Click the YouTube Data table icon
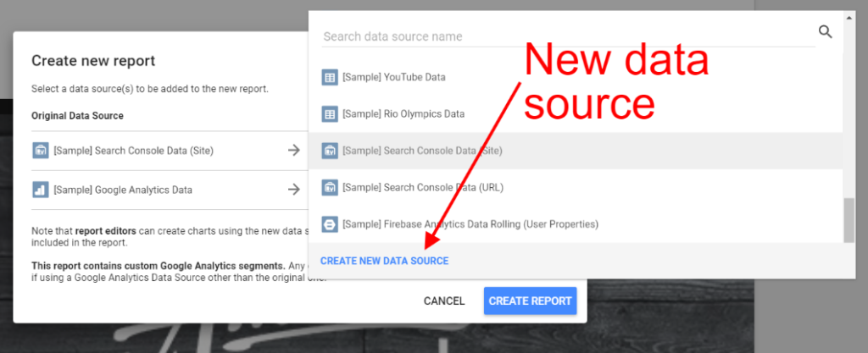This screenshot has height=353, width=868. pos(330,77)
